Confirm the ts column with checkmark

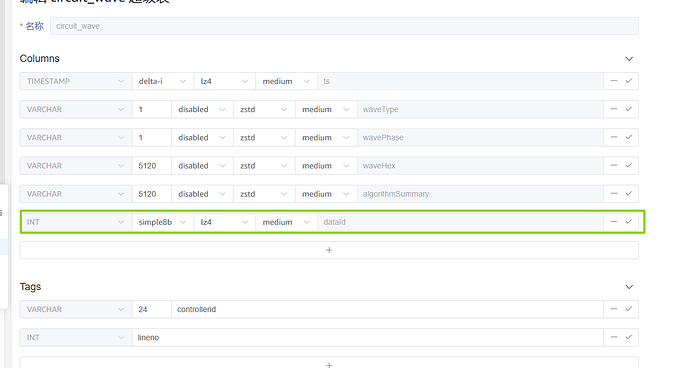coord(629,81)
